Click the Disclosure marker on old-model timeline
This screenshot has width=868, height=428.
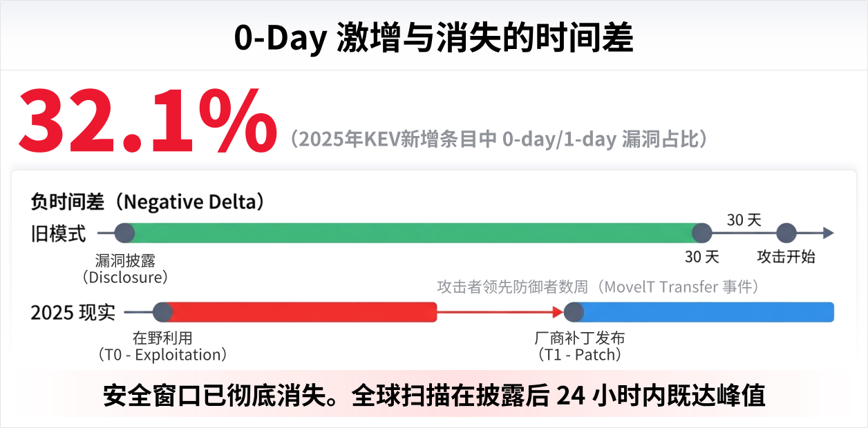pos(124,233)
